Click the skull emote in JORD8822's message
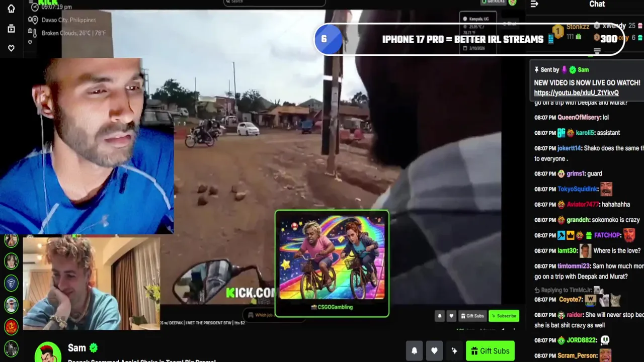Viewport: 644px width, 362px height. click(605, 340)
